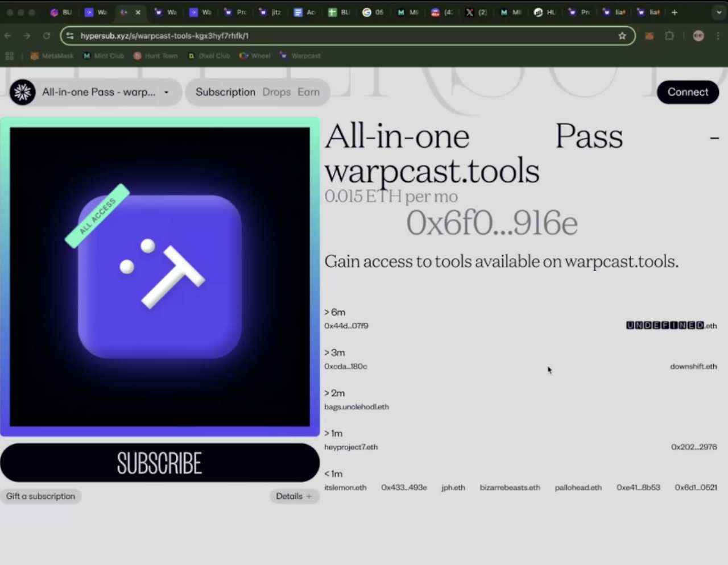
Task: Open the browser profile avatar
Action: [698, 36]
